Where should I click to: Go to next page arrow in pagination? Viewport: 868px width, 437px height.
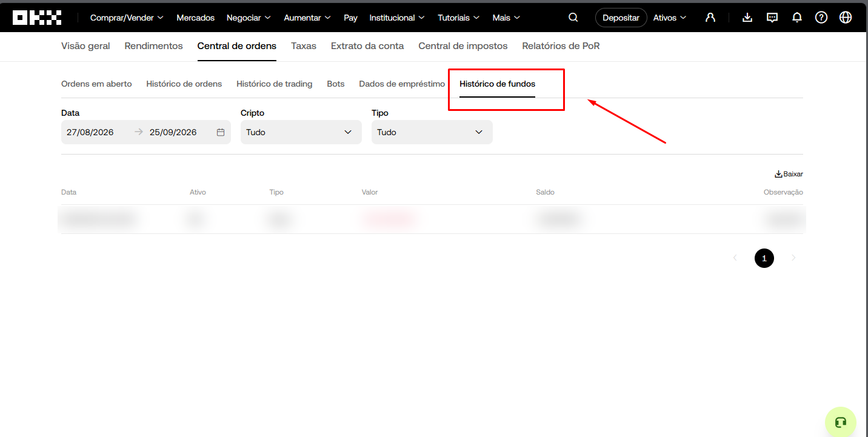793,258
